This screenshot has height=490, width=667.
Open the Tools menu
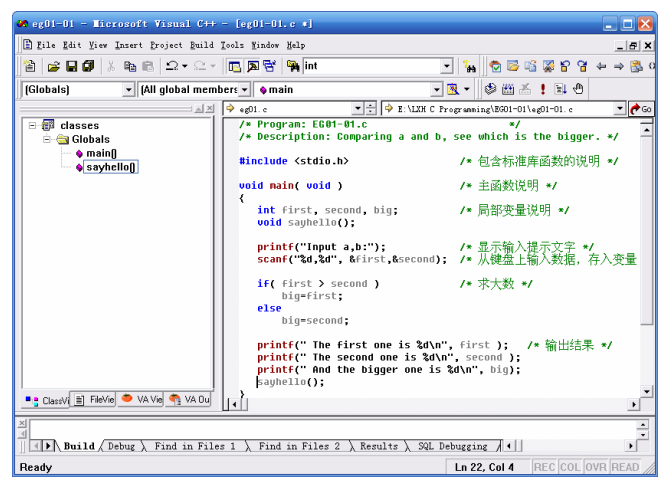point(232,45)
